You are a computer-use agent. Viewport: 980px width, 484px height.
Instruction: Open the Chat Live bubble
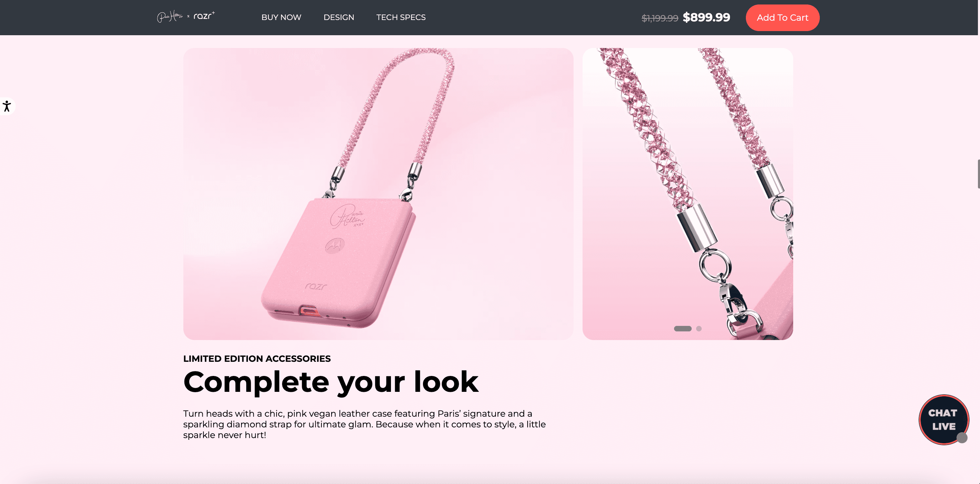(943, 419)
